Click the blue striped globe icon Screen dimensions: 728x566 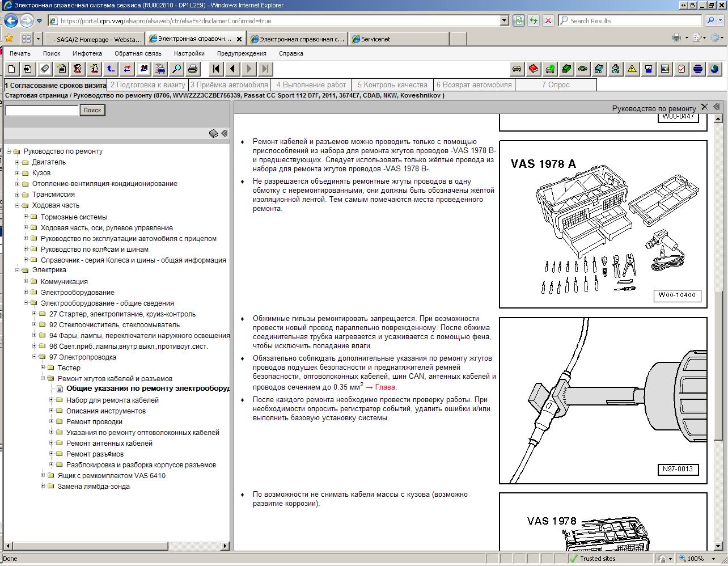pos(697,69)
